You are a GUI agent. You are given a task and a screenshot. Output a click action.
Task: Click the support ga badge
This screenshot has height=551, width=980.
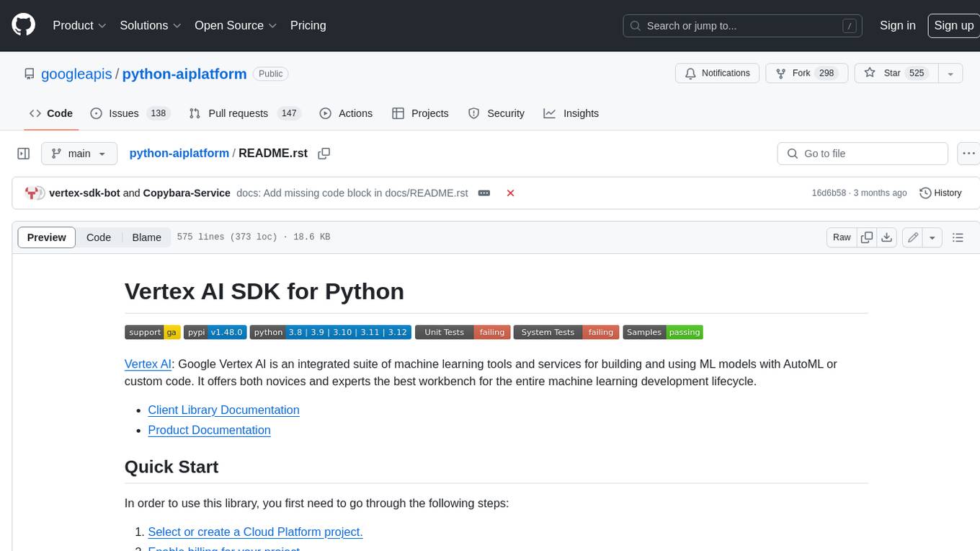point(152,332)
